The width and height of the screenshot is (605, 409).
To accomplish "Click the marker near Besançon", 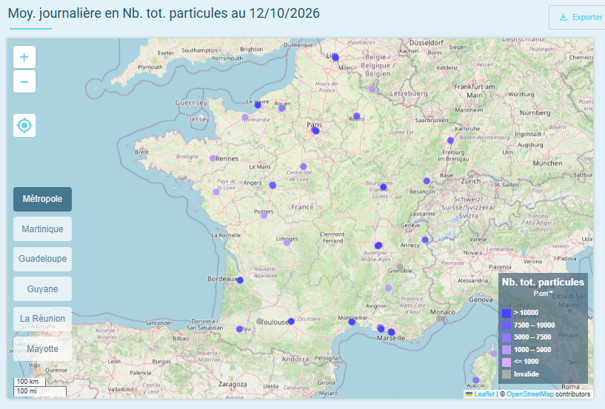I will pos(426,181).
